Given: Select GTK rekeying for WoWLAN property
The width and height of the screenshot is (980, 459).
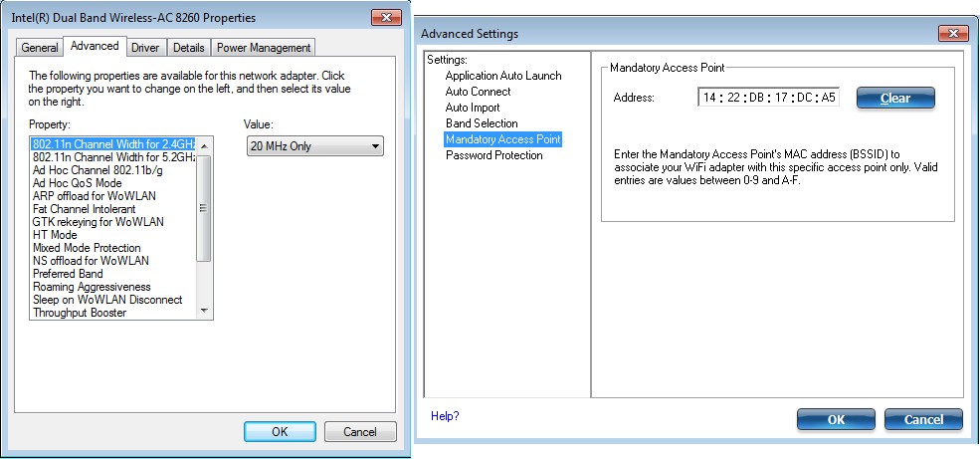Looking at the screenshot, I should (x=98, y=222).
